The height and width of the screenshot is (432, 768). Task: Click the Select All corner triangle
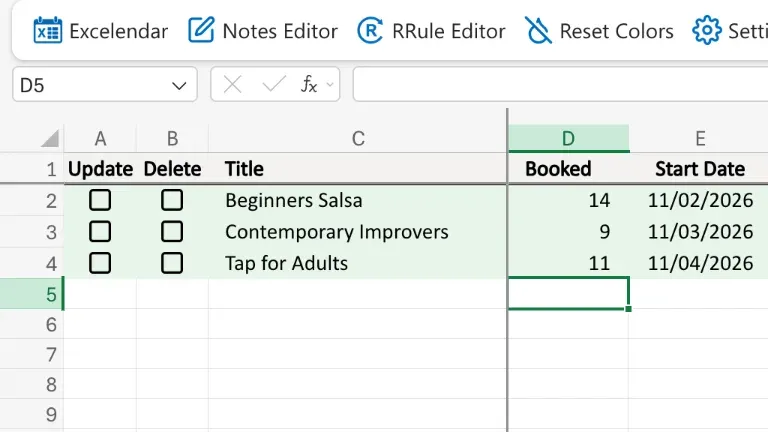(x=50, y=138)
